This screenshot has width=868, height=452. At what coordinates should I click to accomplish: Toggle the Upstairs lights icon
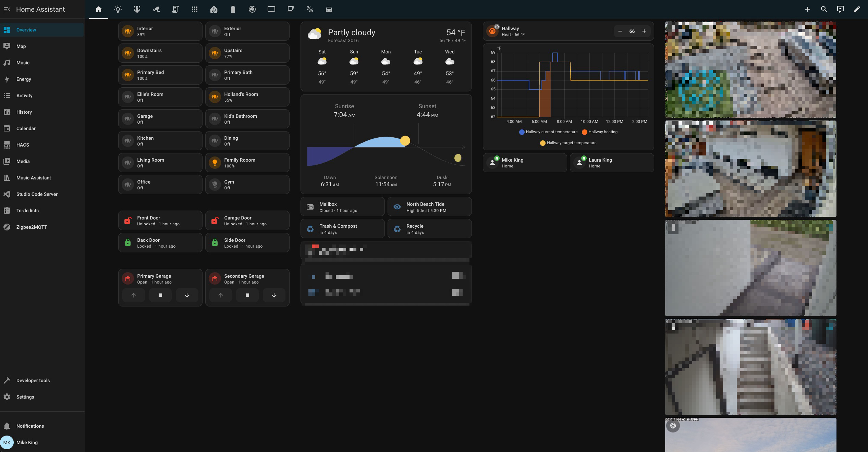click(215, 53)
